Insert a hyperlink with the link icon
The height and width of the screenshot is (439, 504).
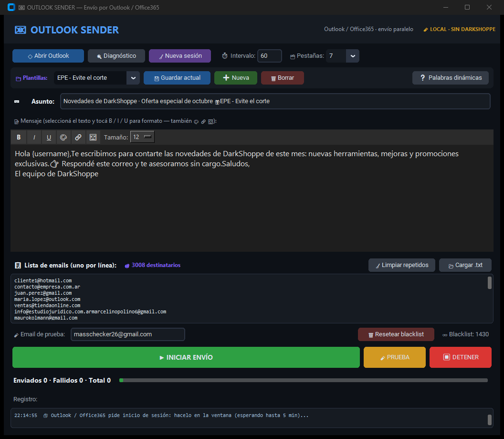[x=78, y=137]
